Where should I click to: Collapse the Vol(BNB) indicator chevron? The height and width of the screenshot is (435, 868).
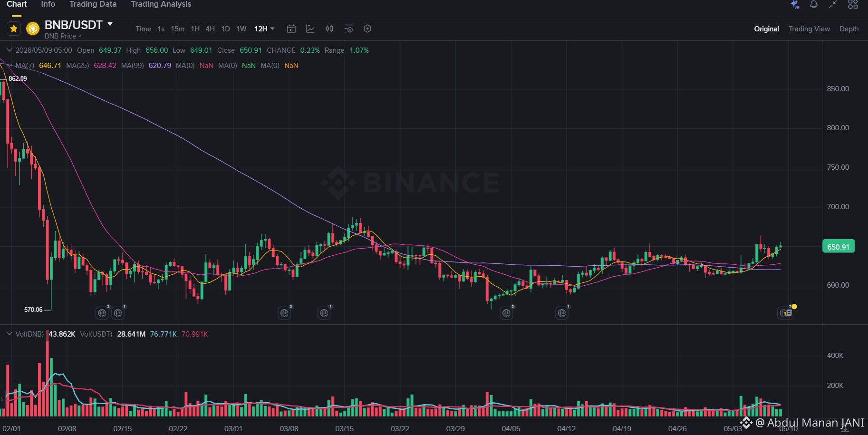pos(9,334)
